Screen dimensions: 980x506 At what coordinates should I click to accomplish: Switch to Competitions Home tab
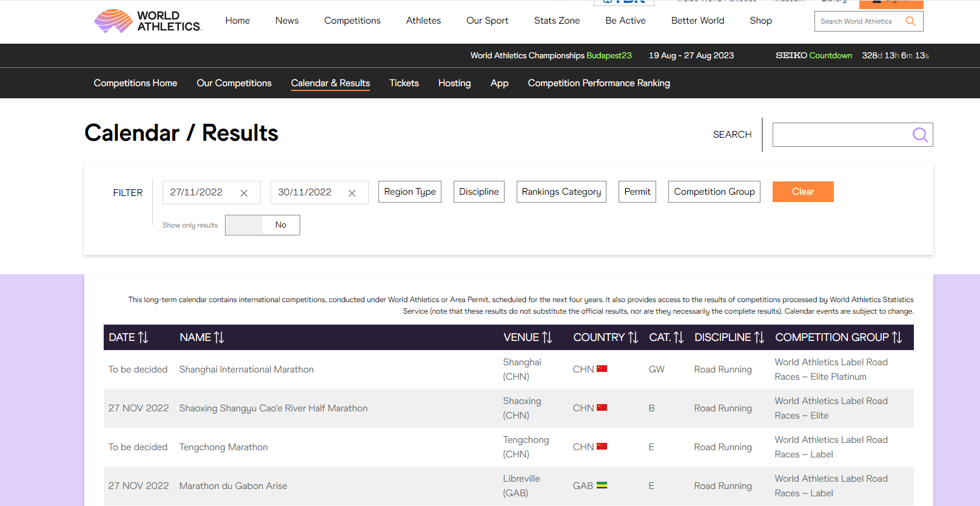(x=135, y=83)
